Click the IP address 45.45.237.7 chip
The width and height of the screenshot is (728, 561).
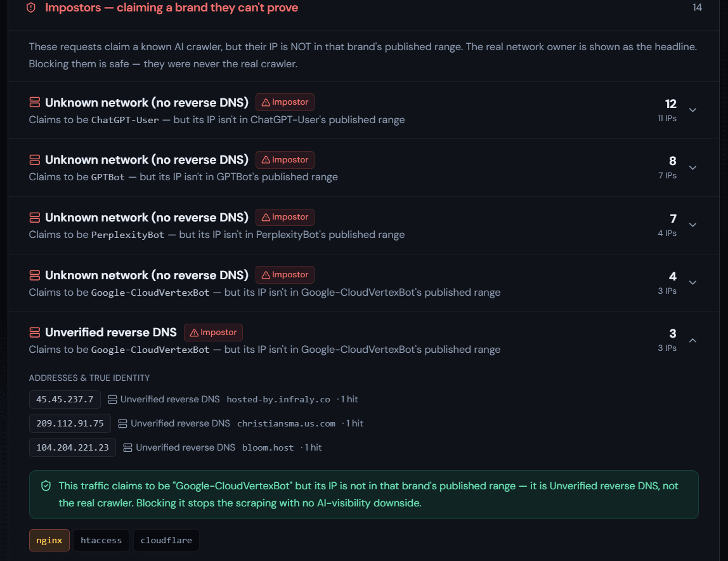[x=65, y=400]
